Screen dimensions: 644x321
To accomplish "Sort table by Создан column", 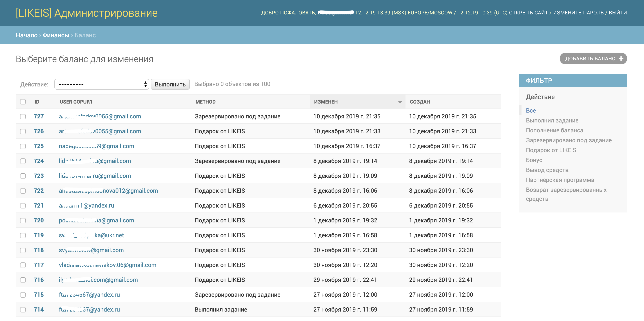I will click(x=420, y=102).
